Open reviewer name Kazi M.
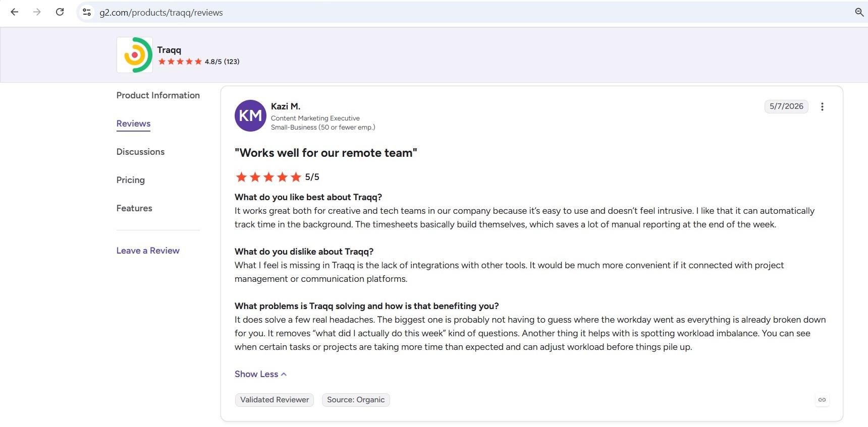Image resolution: width=868 pixels, height=427 pixels. 286,106
